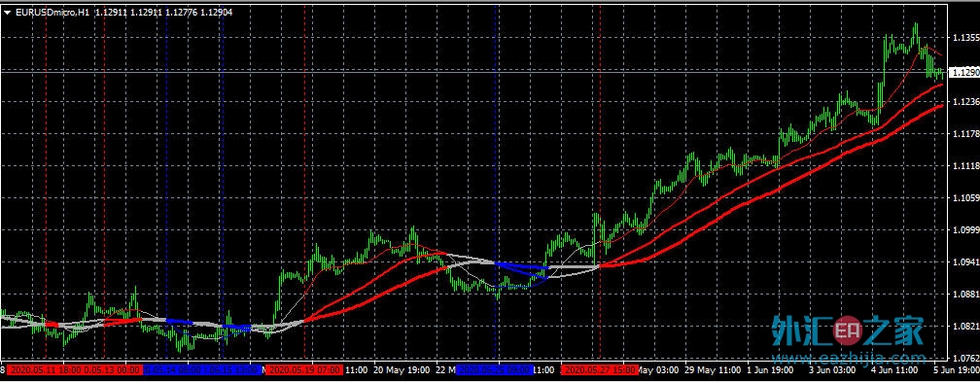This screenshot has width=980, height=382.
Task: Select the blue vertical line above 2020.05.25 09:00
Action: [x=495, y=183]
